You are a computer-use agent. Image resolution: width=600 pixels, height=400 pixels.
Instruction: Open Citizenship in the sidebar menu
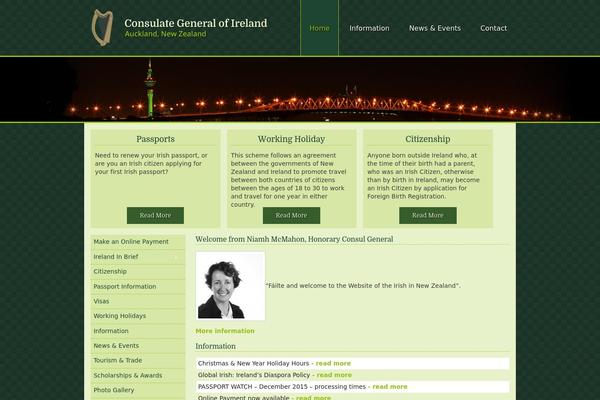point(138,271)
